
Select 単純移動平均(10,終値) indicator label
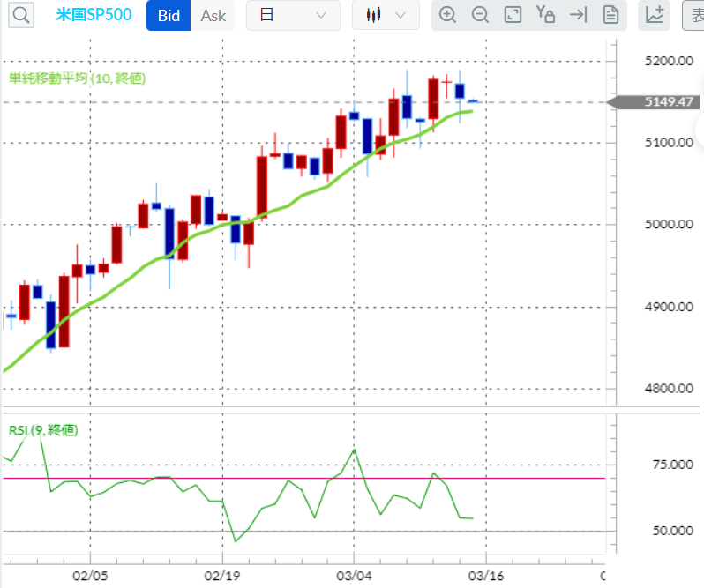(x=78, y=78)
